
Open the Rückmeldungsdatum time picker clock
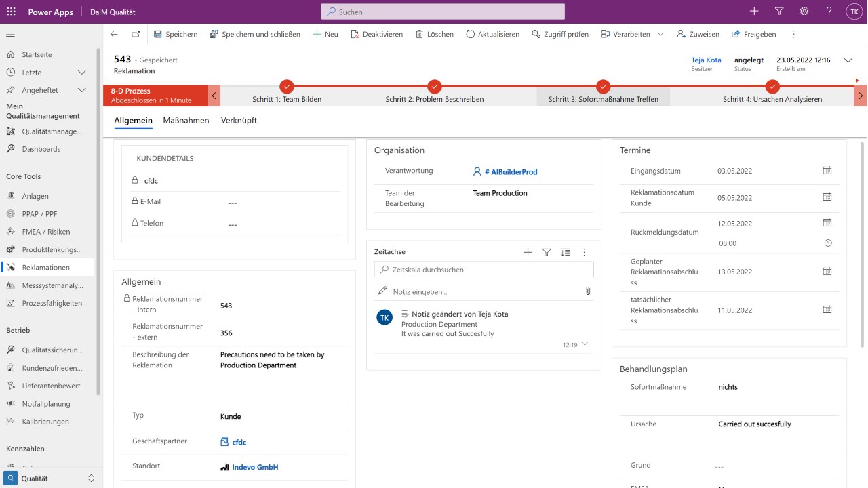[x=827, y=243]
